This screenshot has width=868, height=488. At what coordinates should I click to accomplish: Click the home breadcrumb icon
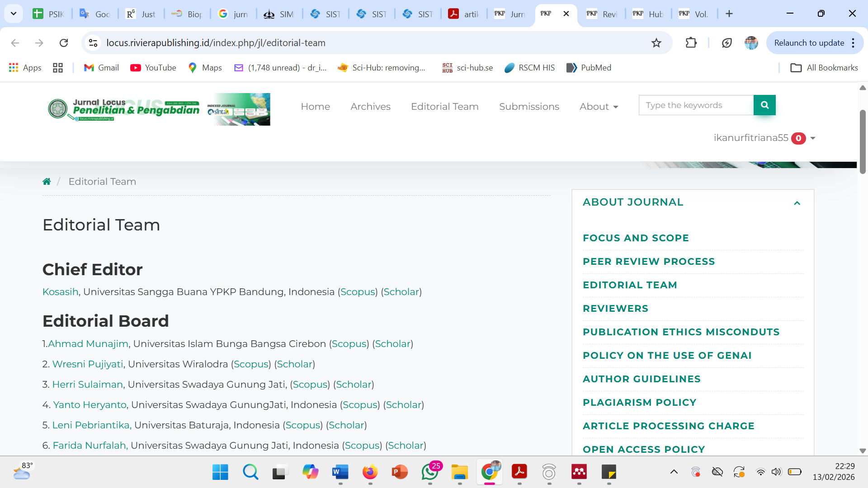click(x=47, y=182)
